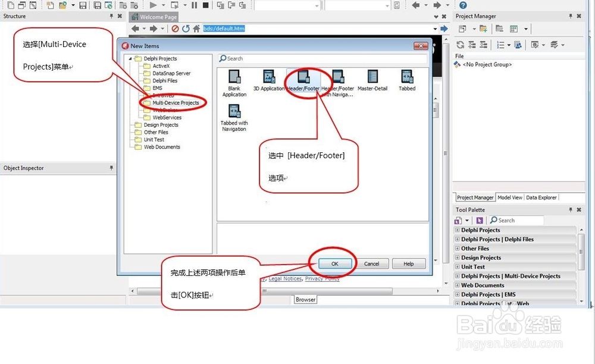This screenshot has width=595, height=364.
Task: Click Cancel in New Items dialog
Action: click(x=371, y=263)
